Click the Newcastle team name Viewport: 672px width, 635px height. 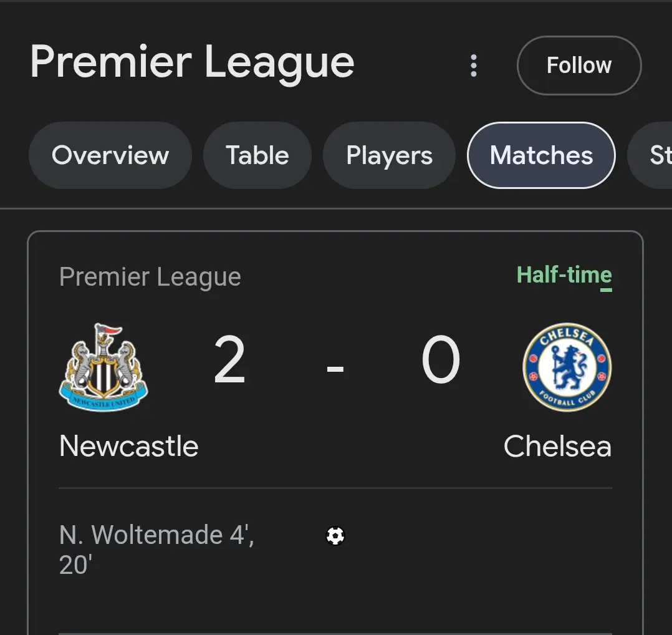tap(128, 447)
